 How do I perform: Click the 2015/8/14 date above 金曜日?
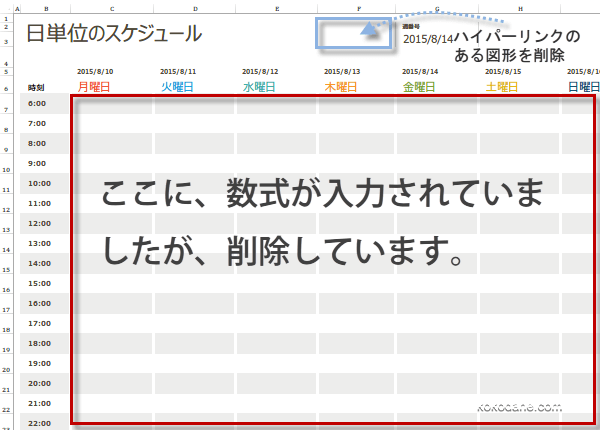[420, 72]
